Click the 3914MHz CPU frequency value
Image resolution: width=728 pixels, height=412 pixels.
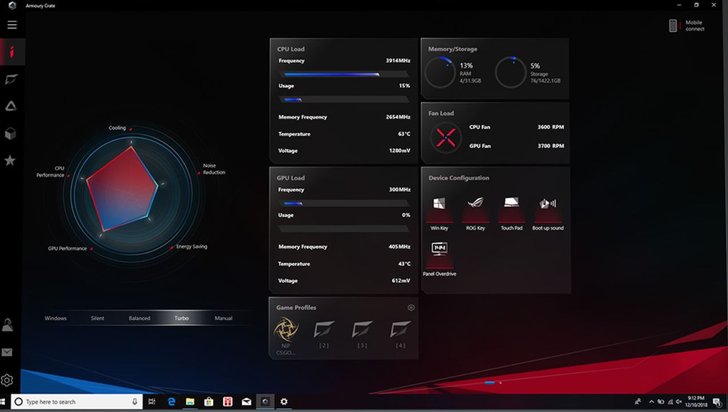(398, 61)
